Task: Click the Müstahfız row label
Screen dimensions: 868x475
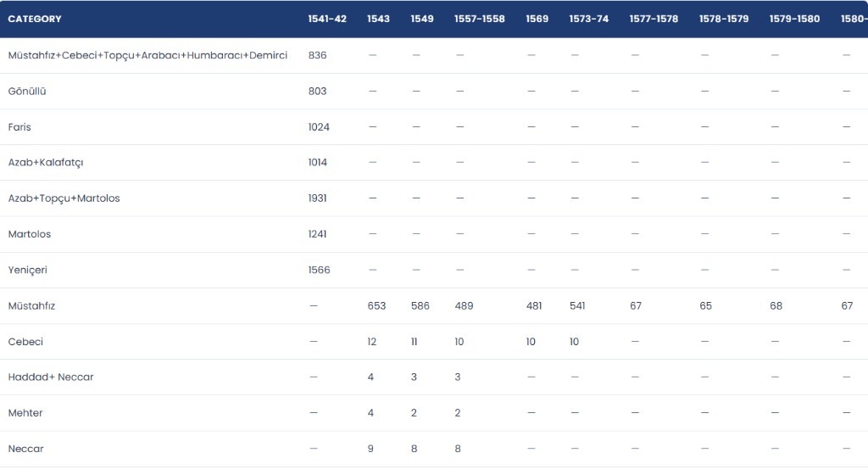Action: pyautogui.click(x=31, y=305)
